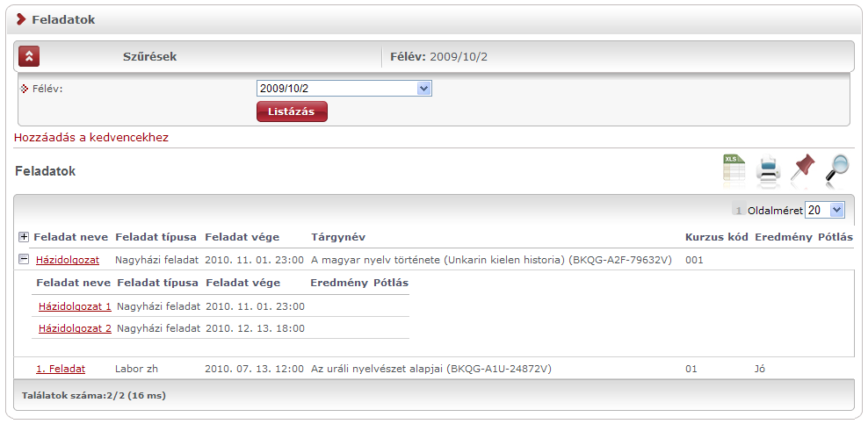868x424 pixels.
Task: Click the 'Jó' result cell
Action: (759, 369)
